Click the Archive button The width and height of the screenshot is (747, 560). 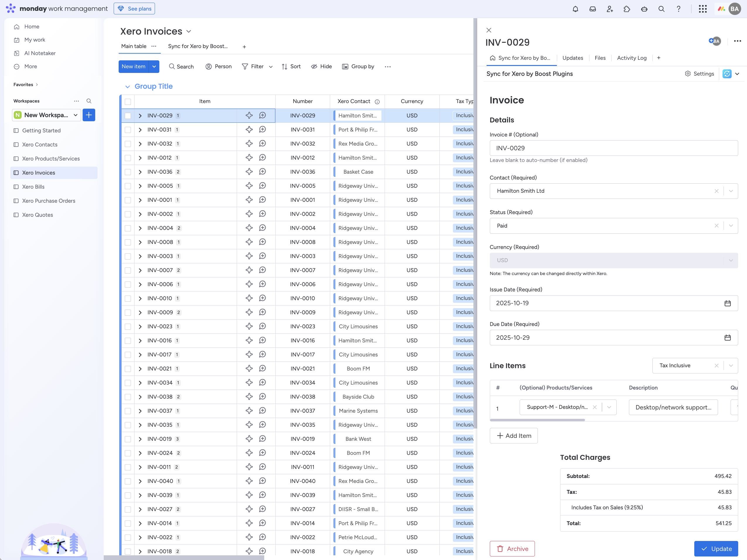click(x=512, y=549)
